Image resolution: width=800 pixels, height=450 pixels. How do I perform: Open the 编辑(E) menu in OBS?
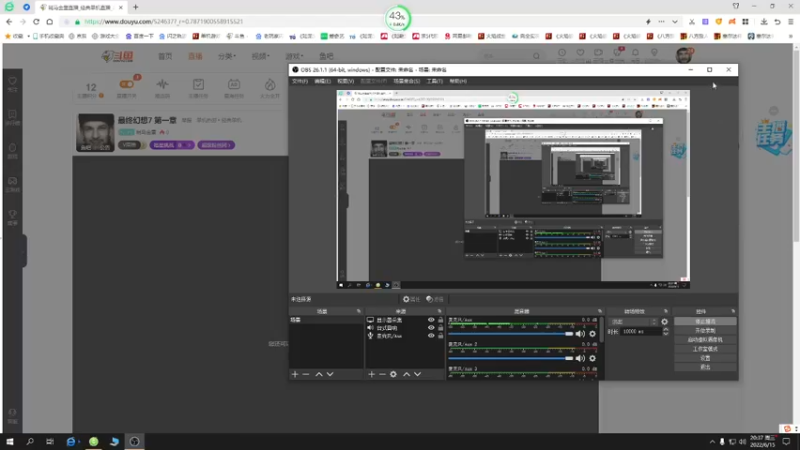322,81
